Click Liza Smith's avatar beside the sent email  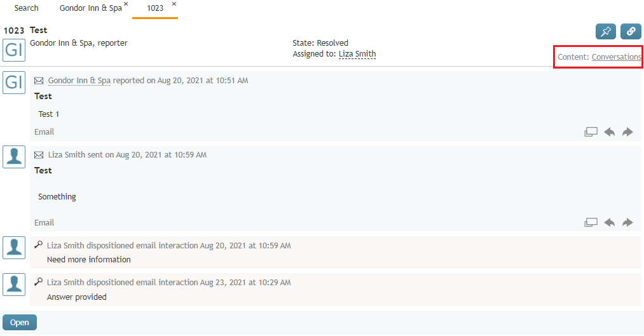click(x=14, y=157)
